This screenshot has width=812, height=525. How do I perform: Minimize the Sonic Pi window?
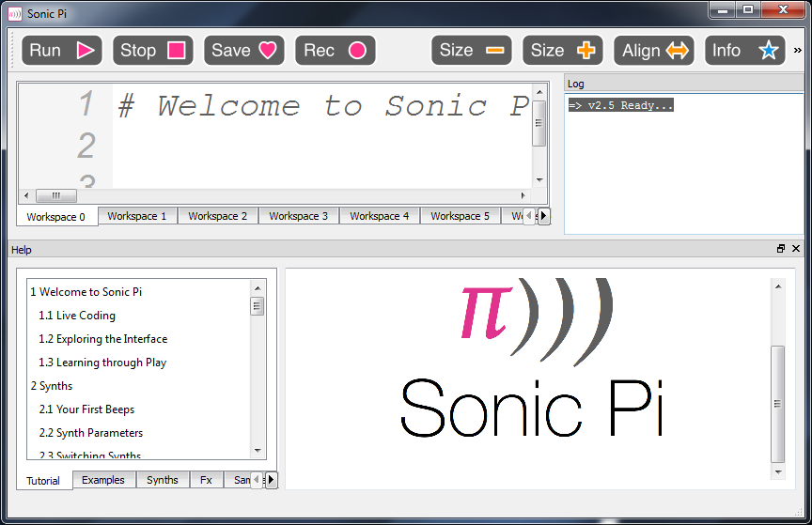(723, 9)
